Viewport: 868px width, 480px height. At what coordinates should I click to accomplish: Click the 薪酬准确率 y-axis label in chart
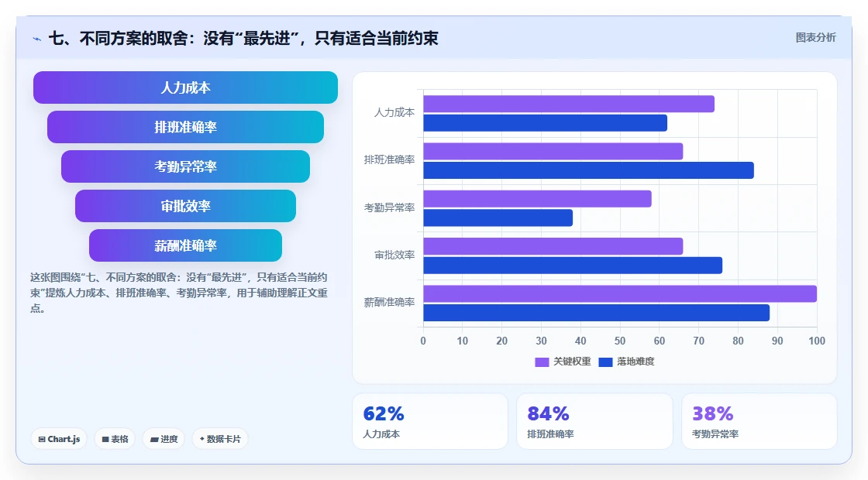coord(389,303)
